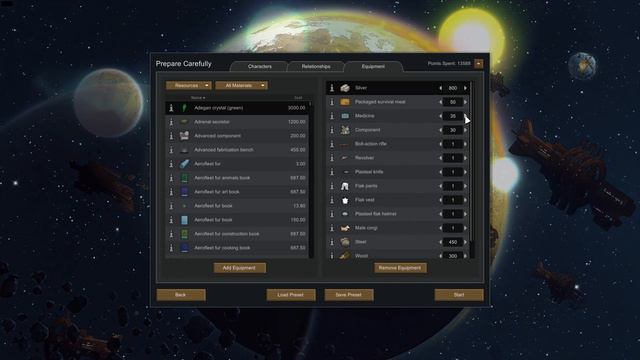
Task: Open info for Advanced component
Action: tap(171, 136)
